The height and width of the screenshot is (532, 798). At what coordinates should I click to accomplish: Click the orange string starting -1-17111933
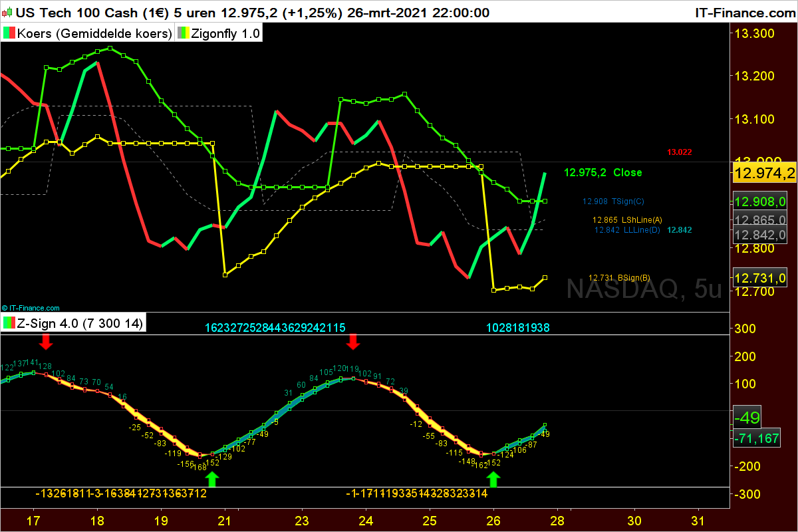[417, 493]
